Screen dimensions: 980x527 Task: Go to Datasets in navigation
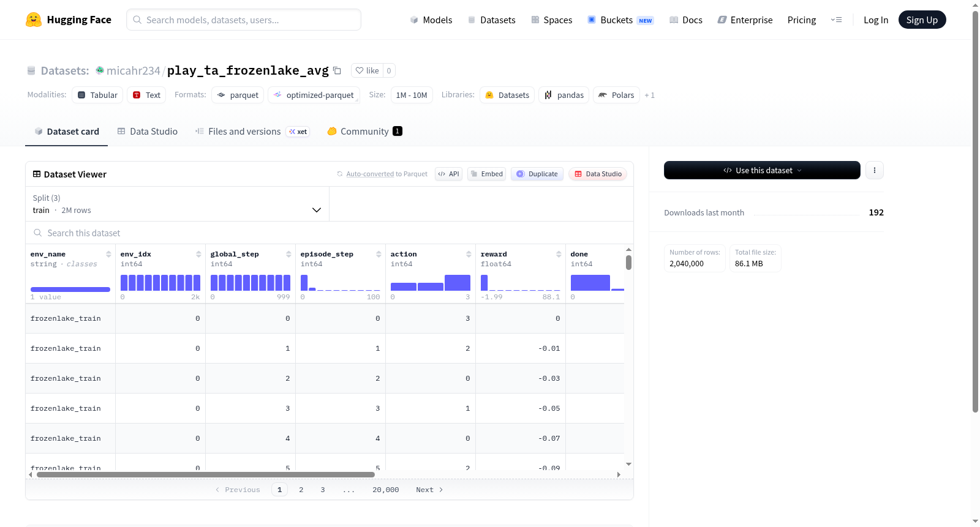point(491,20)
